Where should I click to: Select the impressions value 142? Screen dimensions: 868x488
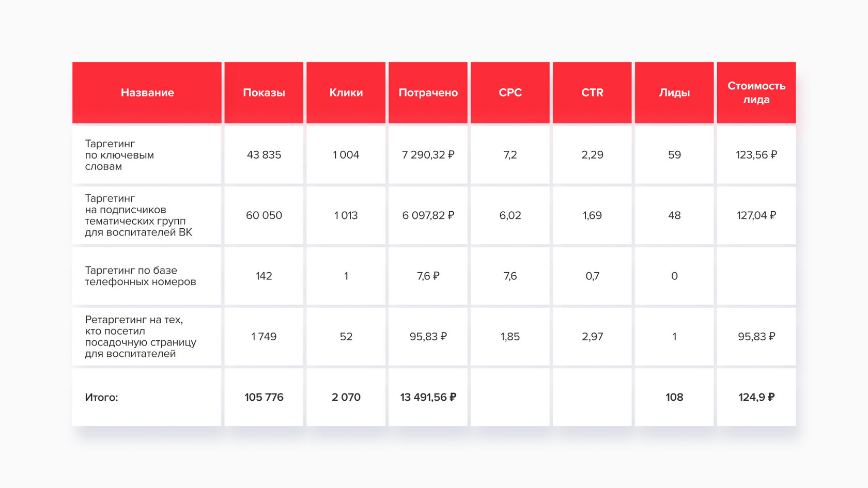(264, 276)
